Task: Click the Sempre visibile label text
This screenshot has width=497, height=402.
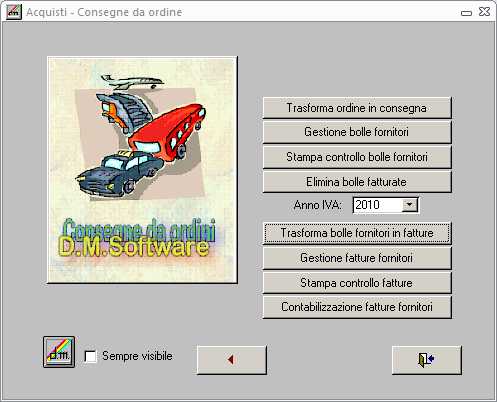Action: [137, 356]
